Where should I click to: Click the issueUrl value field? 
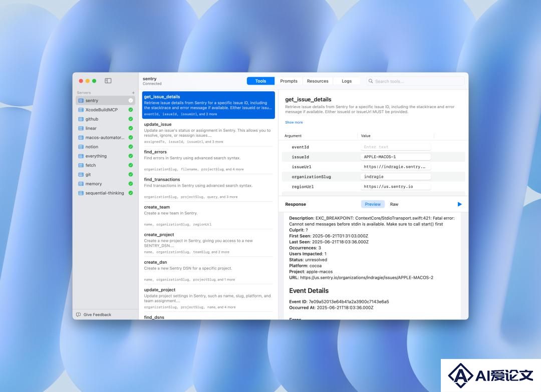pyautogui.click(x=396, y=167)
